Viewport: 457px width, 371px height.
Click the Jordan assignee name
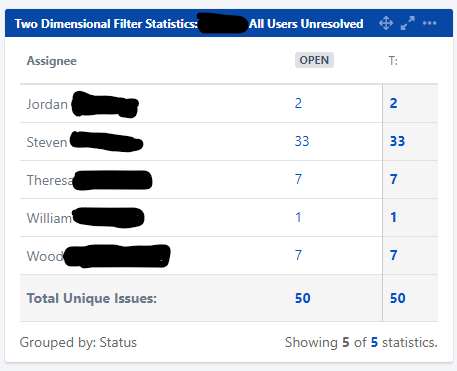(x=47, y=104)
